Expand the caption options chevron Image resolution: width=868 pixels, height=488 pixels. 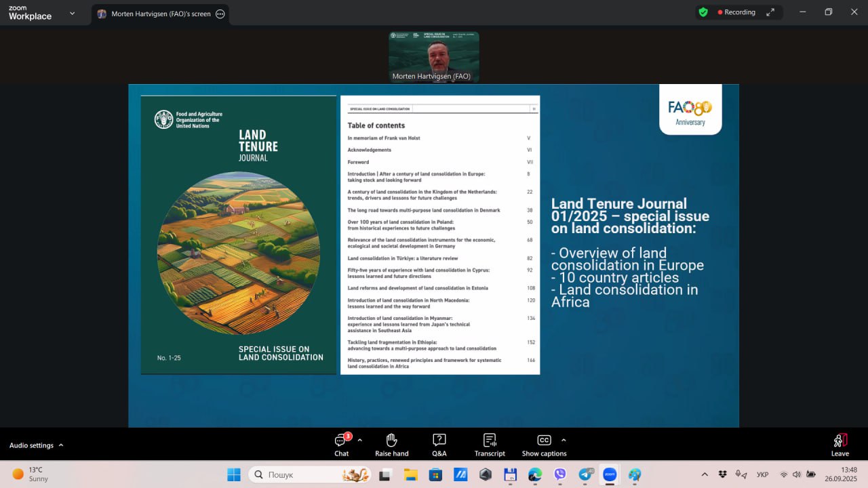pyautogui.click(x=564, y=440)
